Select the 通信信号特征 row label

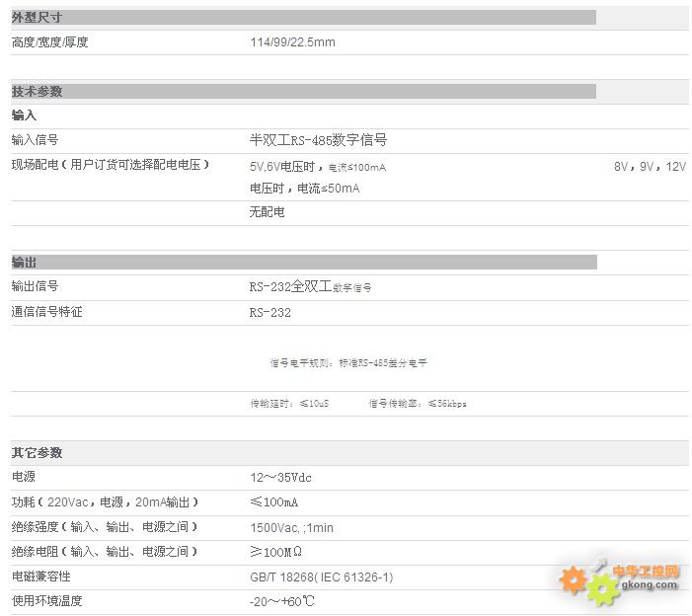pos(46,312)
